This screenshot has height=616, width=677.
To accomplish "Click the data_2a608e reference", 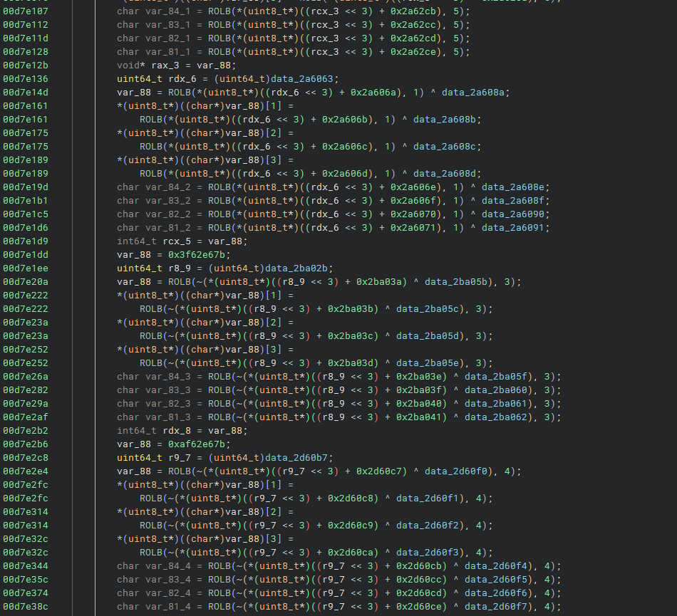I will 513,187.
